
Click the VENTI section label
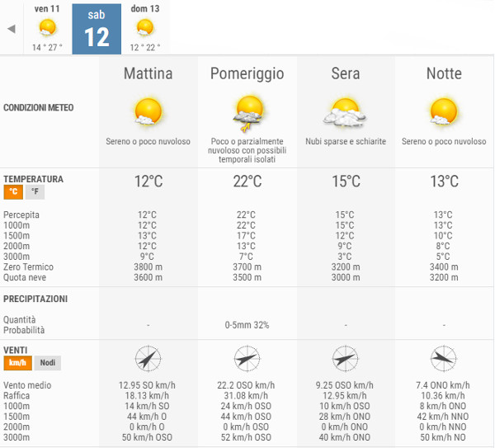point(15,350)
